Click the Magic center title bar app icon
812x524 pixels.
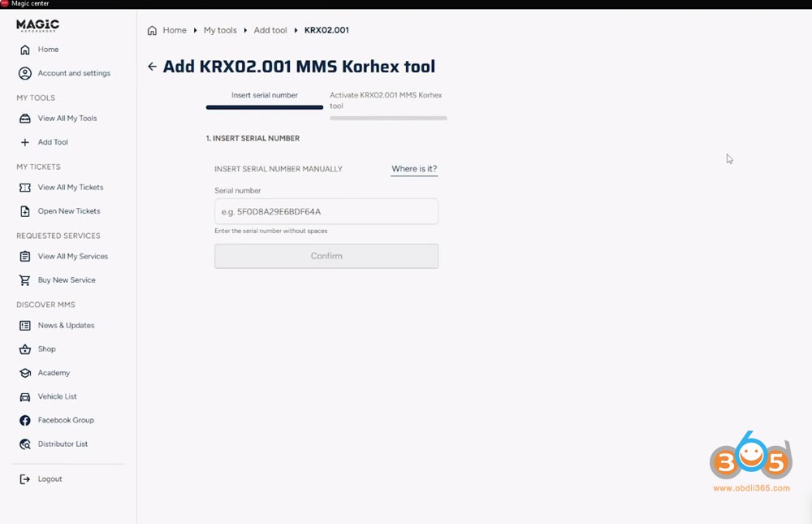[5, 3]
